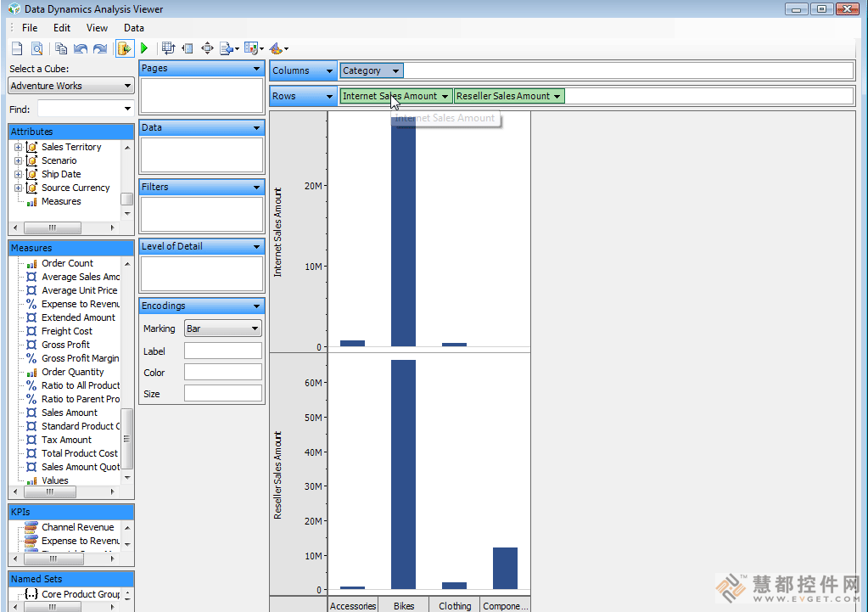868x612 pixels.
Task: Click the Average Unit Price measure icon
Action: [x=31, y=290]
